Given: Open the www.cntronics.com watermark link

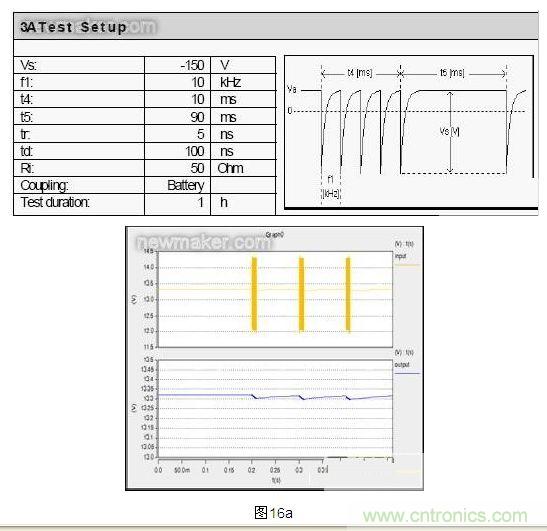Looking at the screenshot, I should [x=445, y=516].
